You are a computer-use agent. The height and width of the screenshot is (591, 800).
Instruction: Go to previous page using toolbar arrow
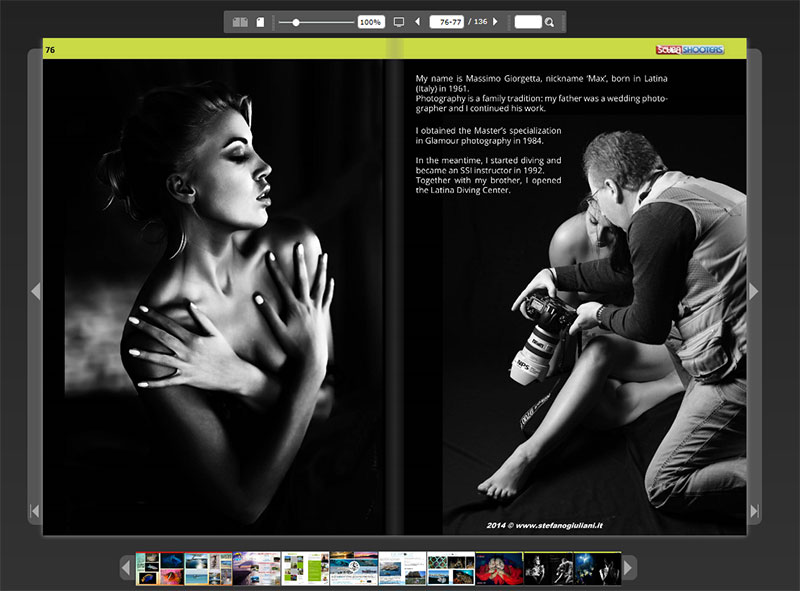(417, 22)
